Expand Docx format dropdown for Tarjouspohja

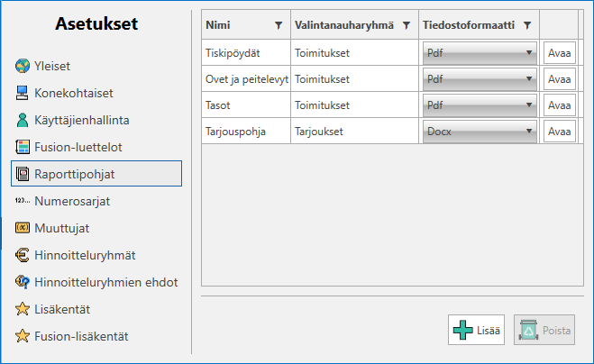pos(480,132)
